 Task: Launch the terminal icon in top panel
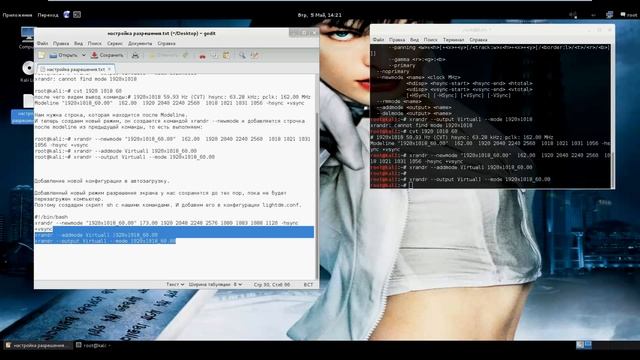(x=77, y=15)
